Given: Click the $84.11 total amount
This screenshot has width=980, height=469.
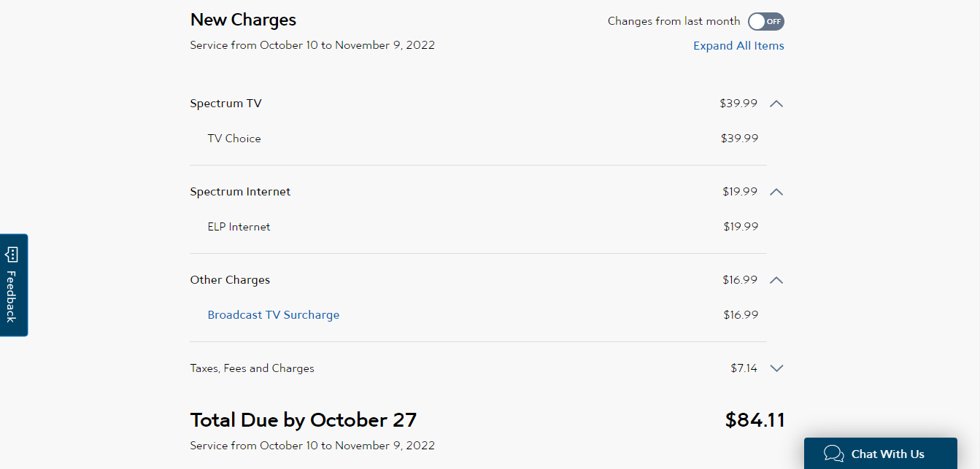Looking at the screenshot, I should pyautogui.click(x=755, y=420).
